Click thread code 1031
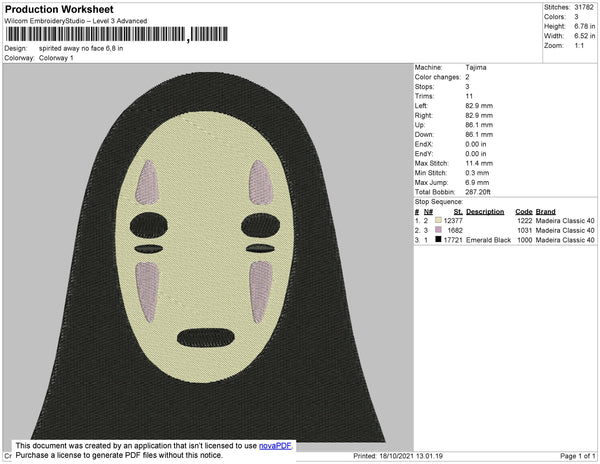Image resolution: width=600 pixels, height=464 pixels. tap(525, 230)
